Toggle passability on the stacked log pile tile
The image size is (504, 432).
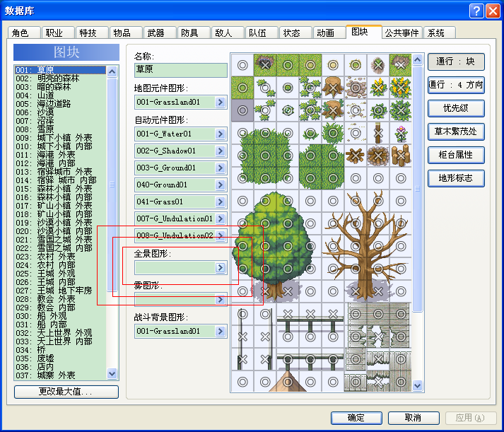(401, 156)
